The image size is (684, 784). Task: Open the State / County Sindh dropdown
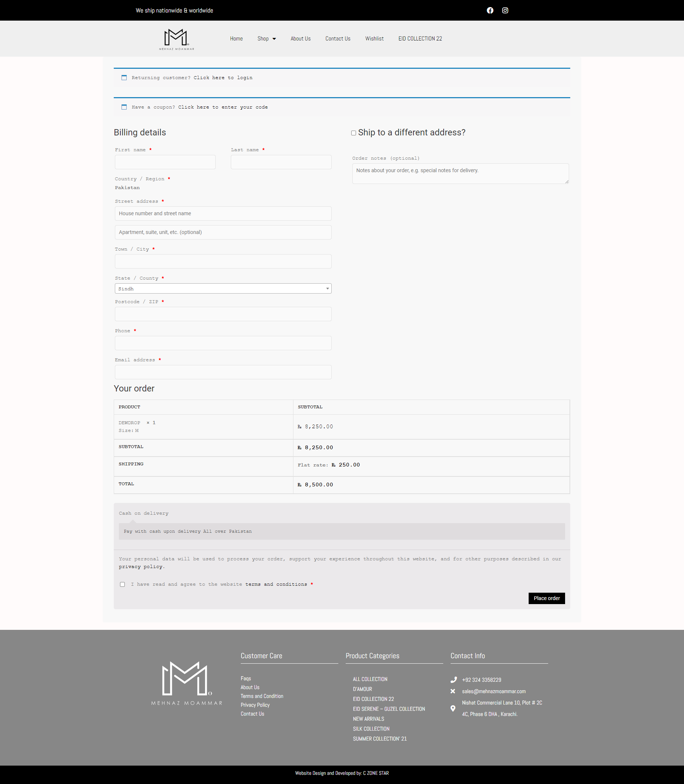[223, 288]
